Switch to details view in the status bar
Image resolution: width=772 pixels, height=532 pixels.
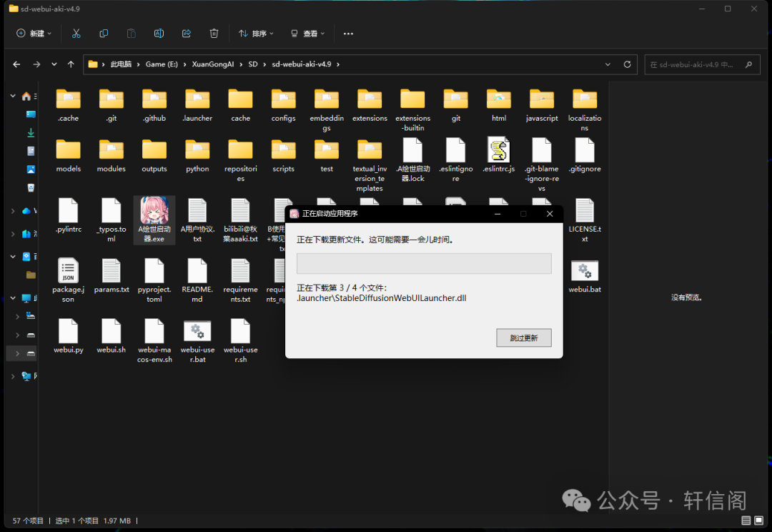746,521
